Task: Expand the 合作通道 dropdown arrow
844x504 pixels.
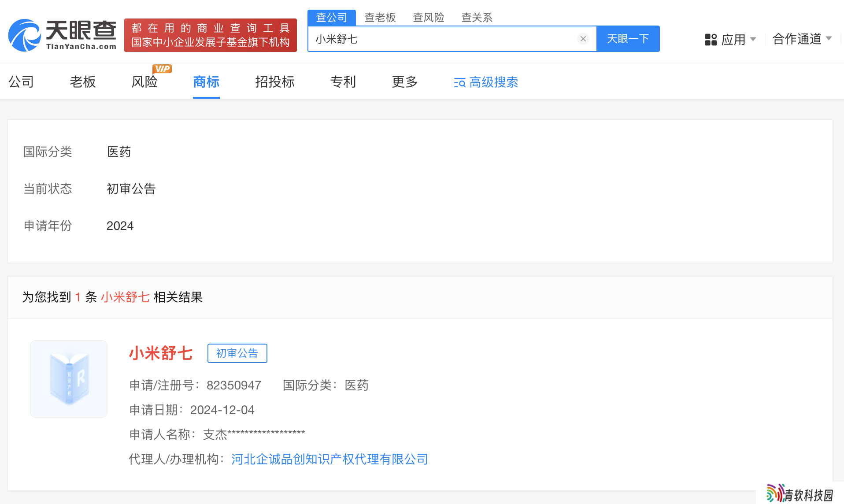Action: click(829, 38)
